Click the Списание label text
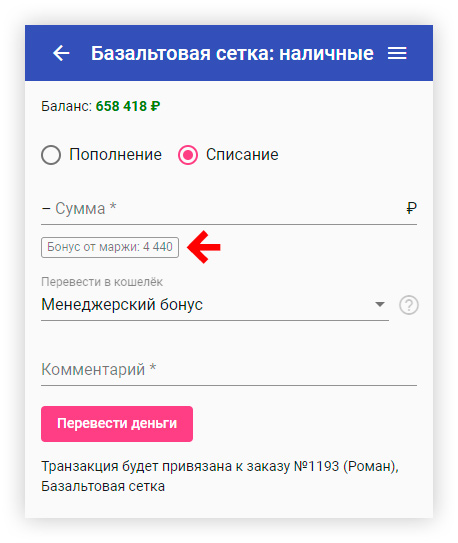The height and width of the screenshot is (543, 458). point(242,154)
